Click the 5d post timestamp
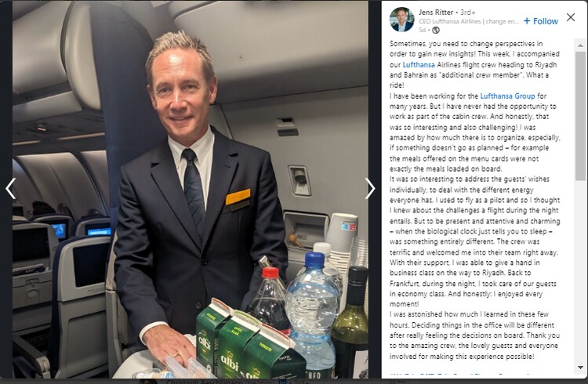Screen dimensions: 588x384 click(423, 30)
